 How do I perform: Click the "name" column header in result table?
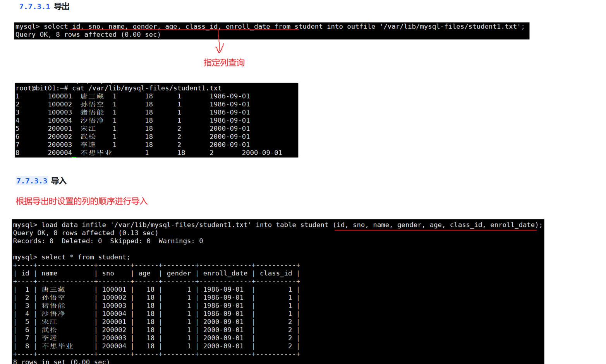(50, 273)
